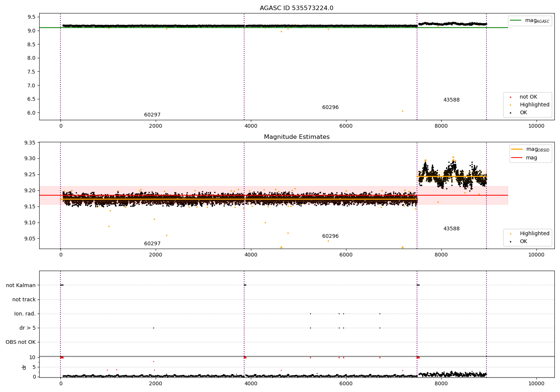This screenshot has width=560, height=392.
Task: Click the orange line sample for mag OBSID
Action: (x=517, y=149)
